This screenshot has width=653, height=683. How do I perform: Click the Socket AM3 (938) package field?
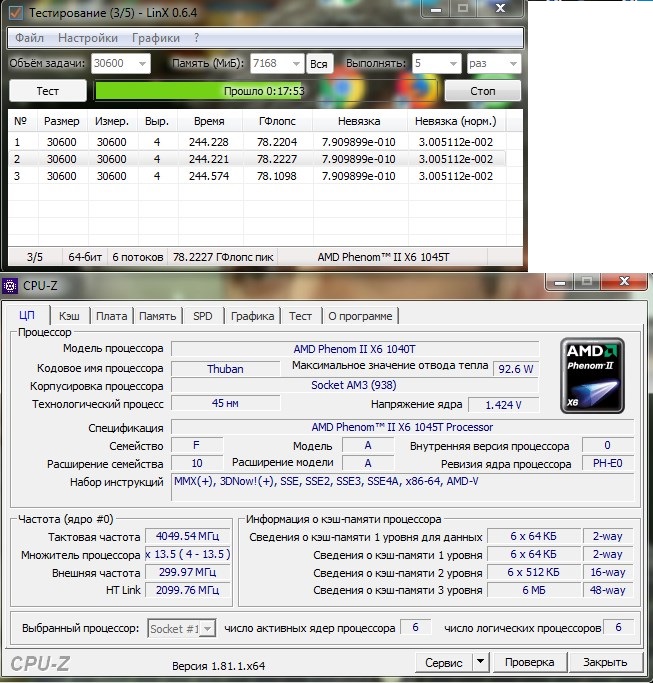(x=355, y=385)
